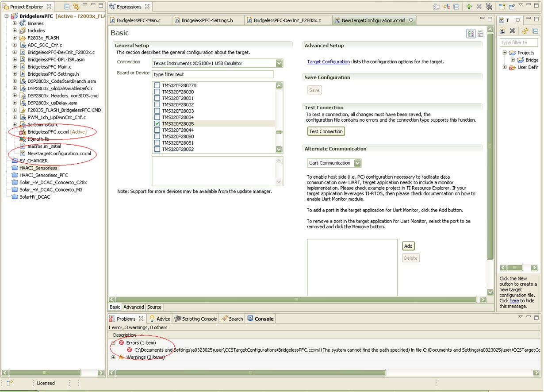Select NewTargetConfiguration.ccxml in Project Explorer
Viewport: 544px width, 392px height.
(55, 154)
